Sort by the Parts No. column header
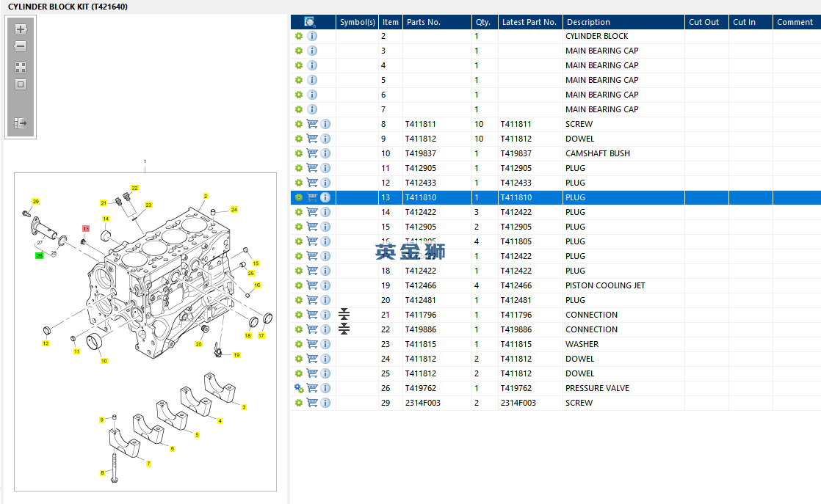821x504 pixels. pos(423,22)
